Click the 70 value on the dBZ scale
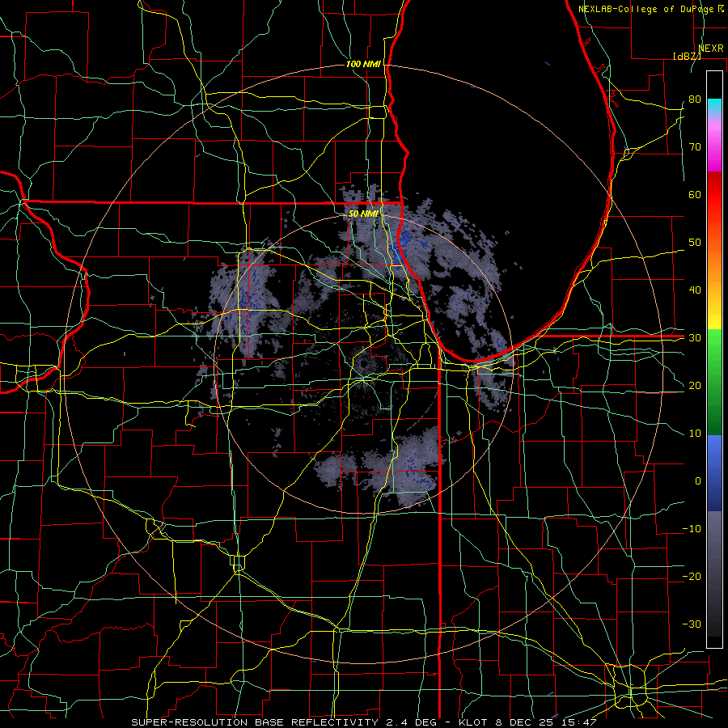The image size is (728, 728). (695, 147)
